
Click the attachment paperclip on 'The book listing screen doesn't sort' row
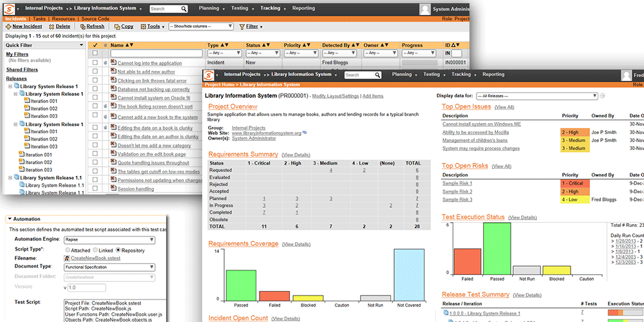pyautogui.click(x=106, y=106)
